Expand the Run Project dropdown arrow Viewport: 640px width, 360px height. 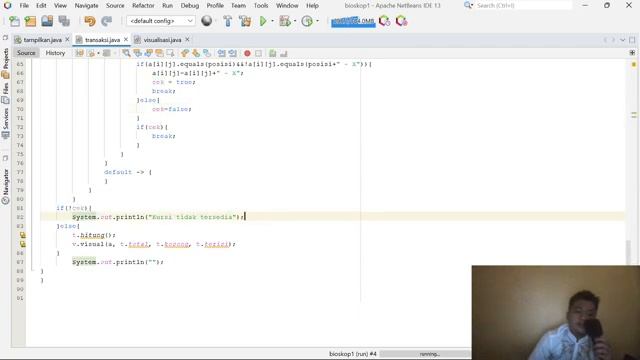(x=272, y=21)
